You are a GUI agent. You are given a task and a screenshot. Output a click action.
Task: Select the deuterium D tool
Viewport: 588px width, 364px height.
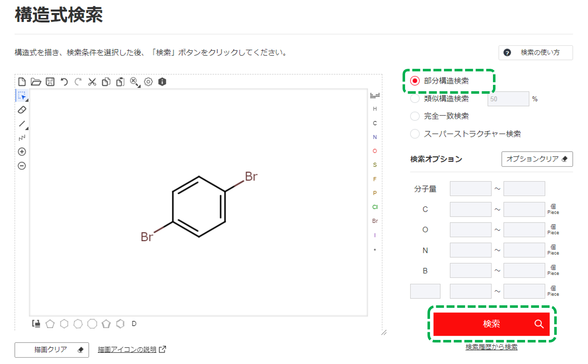click(x=134, y=324)
